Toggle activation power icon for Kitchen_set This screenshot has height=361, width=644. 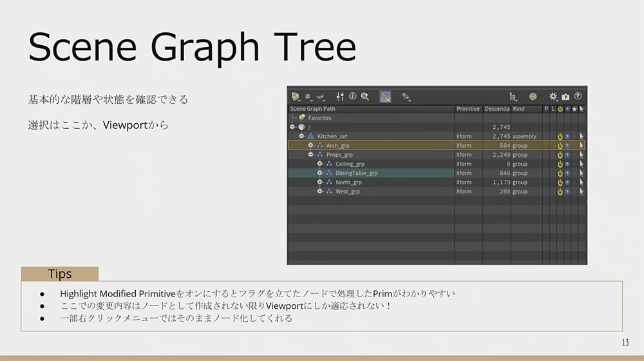click(x=560, y=137)
